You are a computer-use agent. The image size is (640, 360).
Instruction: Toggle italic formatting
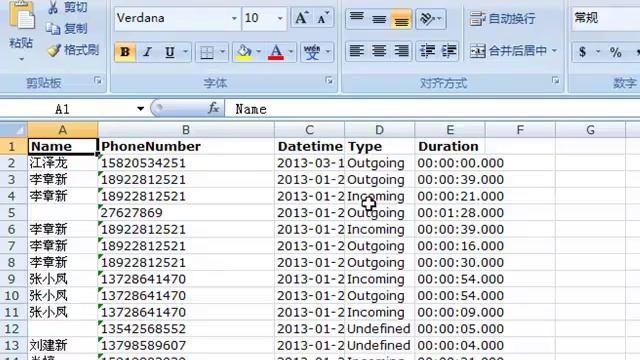coord(147,52)
